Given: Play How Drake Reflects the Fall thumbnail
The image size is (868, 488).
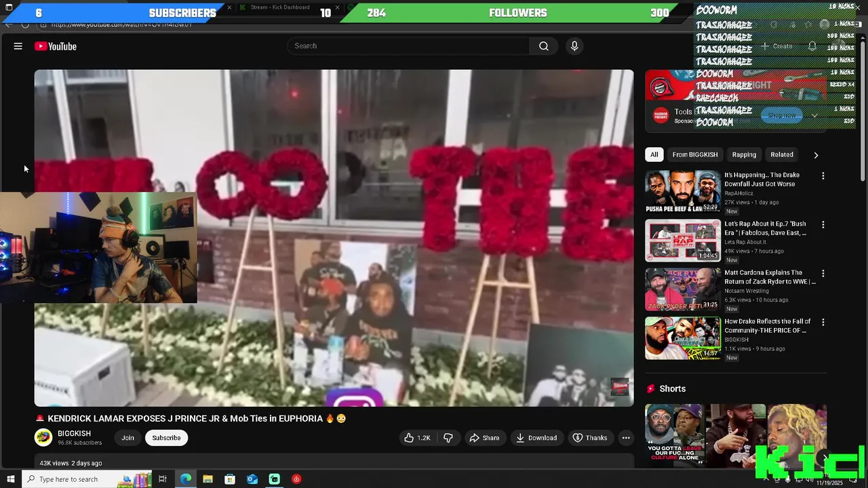Looking at the screenshot, I should coord(682,338).
